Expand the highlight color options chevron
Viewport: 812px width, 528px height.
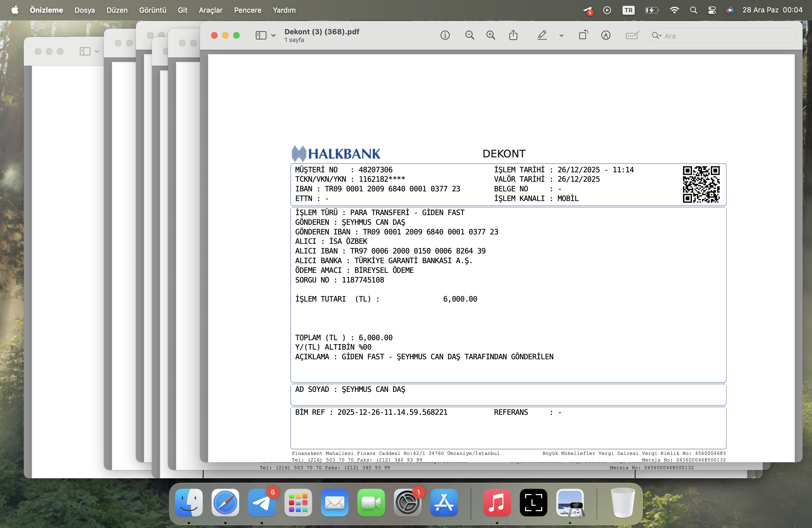[561, 35]
